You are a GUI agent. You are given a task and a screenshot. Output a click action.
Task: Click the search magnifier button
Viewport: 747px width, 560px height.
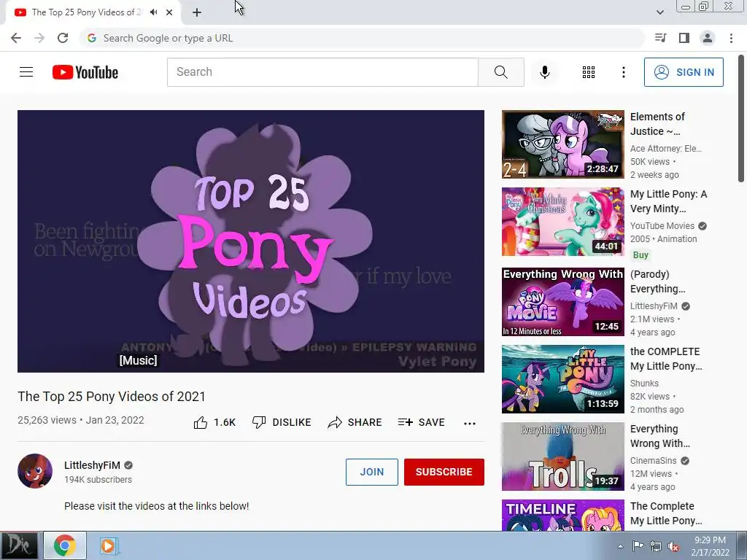click(500, 72)
